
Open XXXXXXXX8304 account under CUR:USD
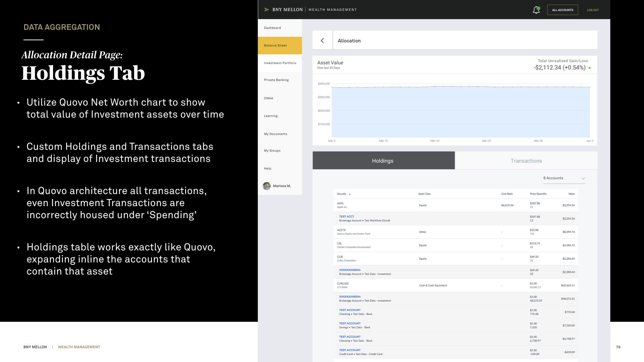tap(350, 297)
